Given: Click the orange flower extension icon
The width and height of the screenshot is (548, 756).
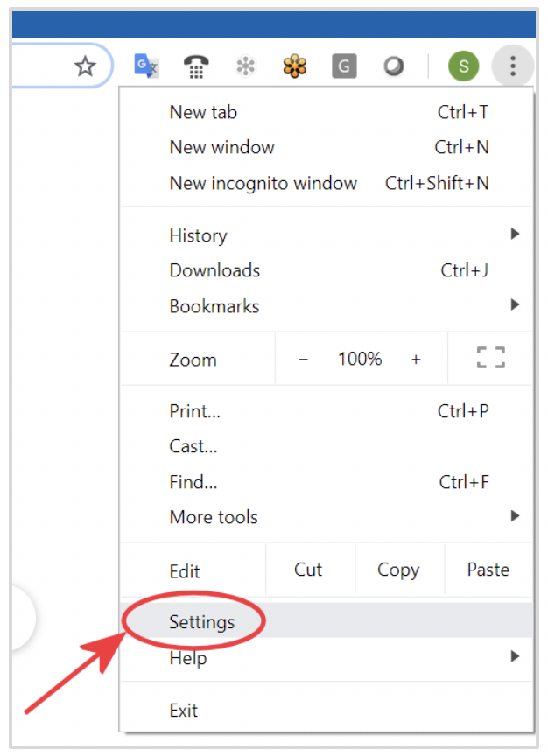Looking at the screenshot, I should [295, 66].
